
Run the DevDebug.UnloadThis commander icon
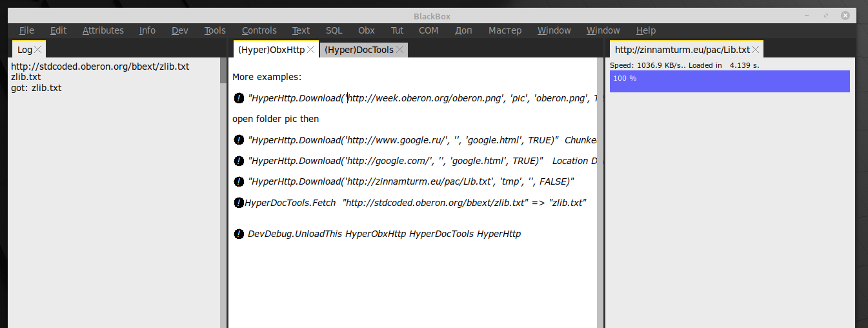(x=239, y=234)
